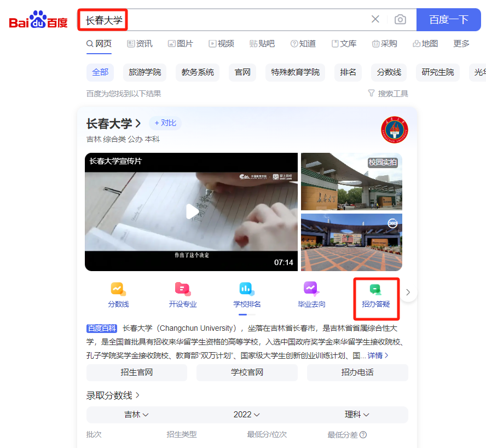Open the 详情 link
Image resolution: width=486 pixels, height=448 pixels.
[x=378, y=355]
